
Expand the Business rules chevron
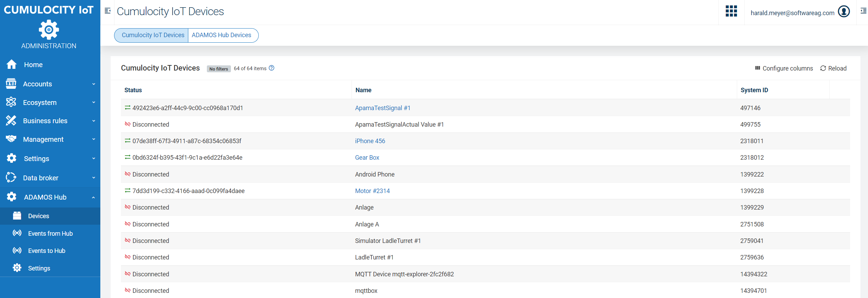click(93, 121)
